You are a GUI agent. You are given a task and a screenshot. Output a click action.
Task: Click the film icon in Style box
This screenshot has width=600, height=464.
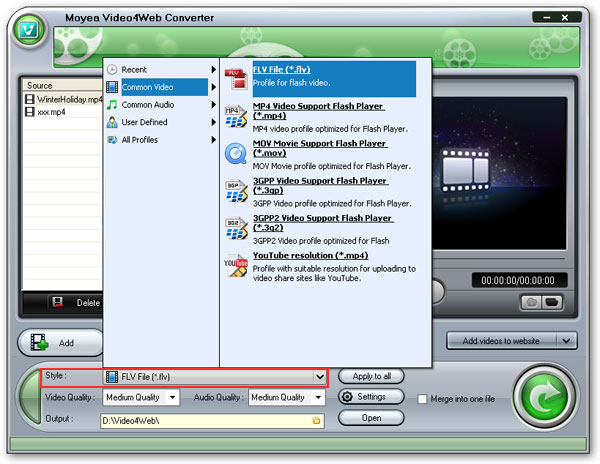pyautogui.click(x=112, y=377)
